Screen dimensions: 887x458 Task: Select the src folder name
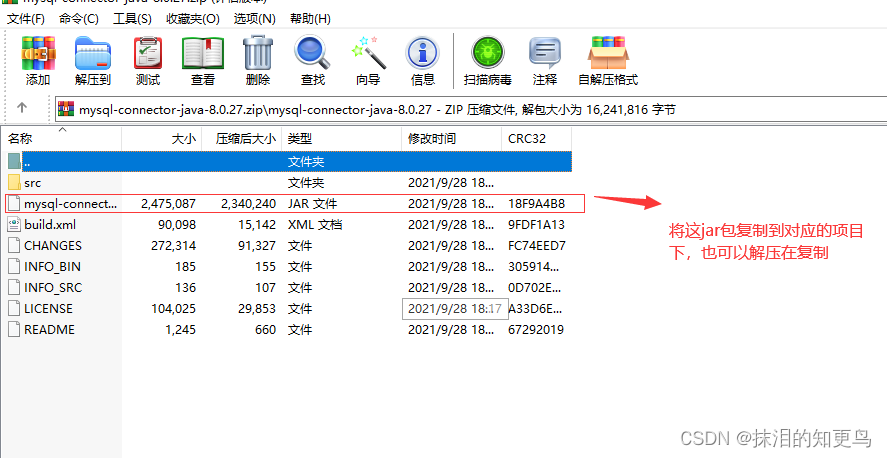coord(32,183)
